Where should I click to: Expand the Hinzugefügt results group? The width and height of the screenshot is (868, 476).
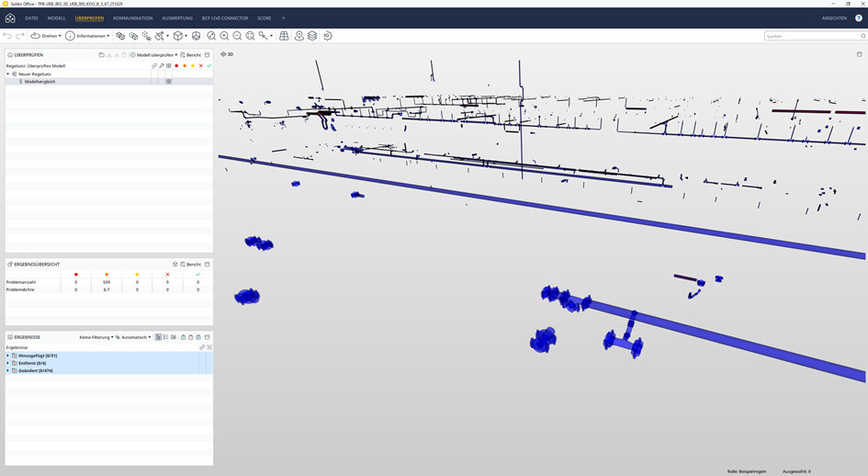coord(7,356)
